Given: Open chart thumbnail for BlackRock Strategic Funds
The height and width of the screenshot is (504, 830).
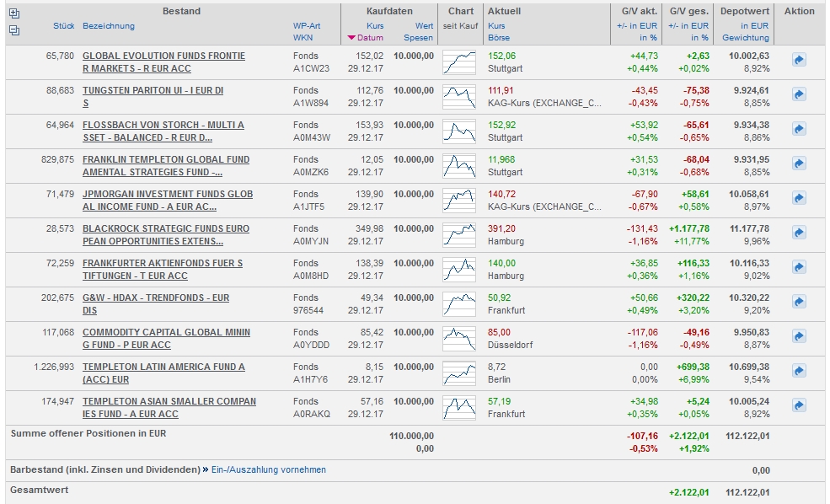Looking at the screenshot, I should pos(459,235).
